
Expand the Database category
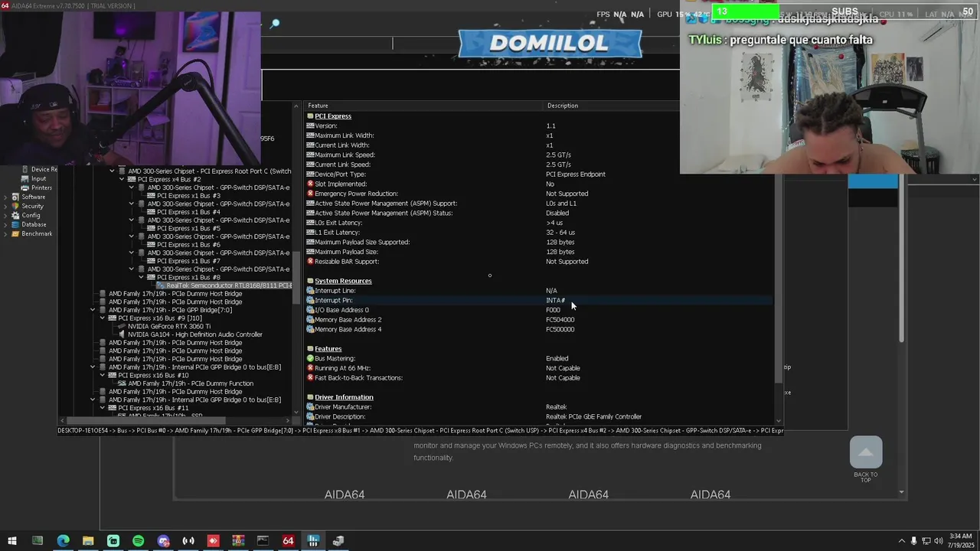point(5,224)
